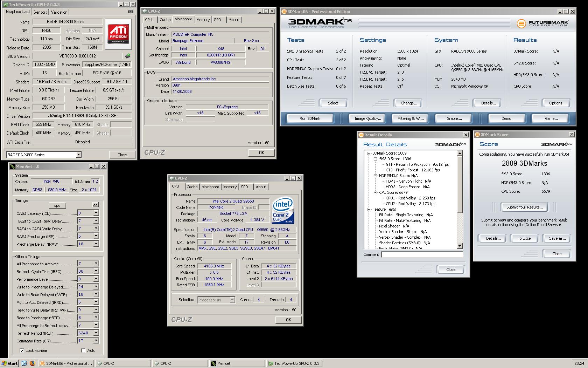Click the Save as button in 3DMark Score

click(x=557, y=238)
